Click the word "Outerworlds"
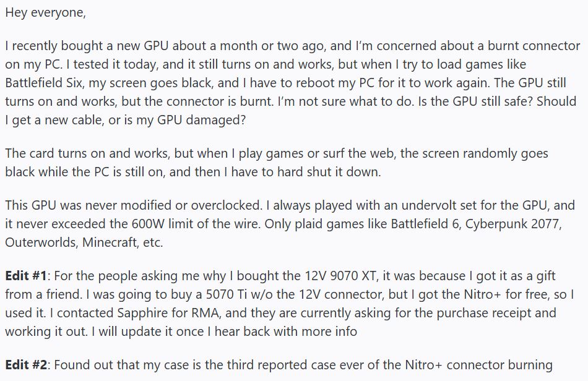 coord(38,242)
